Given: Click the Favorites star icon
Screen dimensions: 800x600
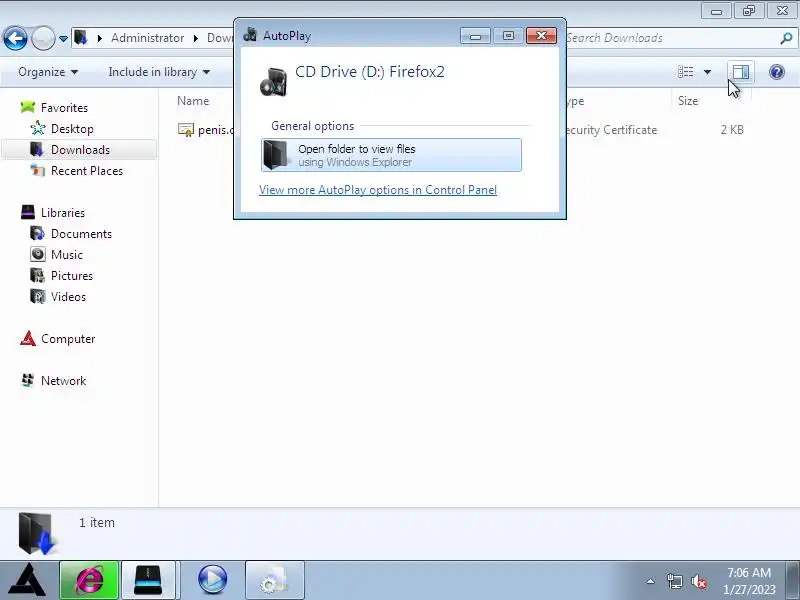Looking at the screenshot, I should 28,107.
